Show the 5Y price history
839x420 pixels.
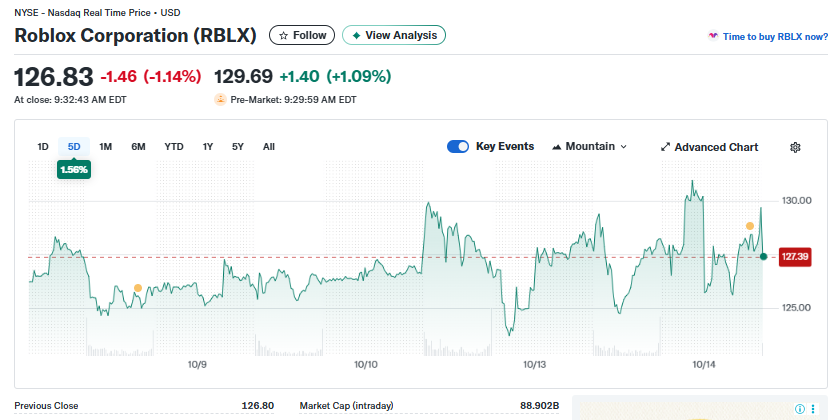[238, 147]
